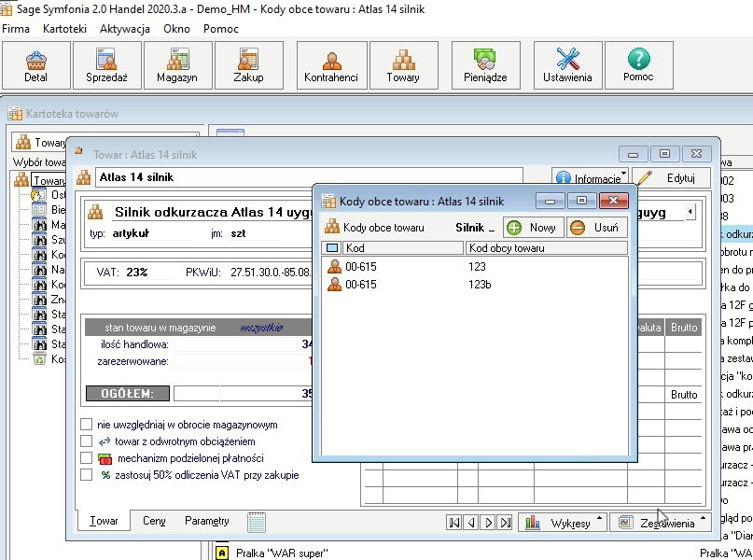The width and height of the screenshot is (753, 560).
Task: Click the 'Atlas 14 silnik' name field
Action: tap(309, 177)
